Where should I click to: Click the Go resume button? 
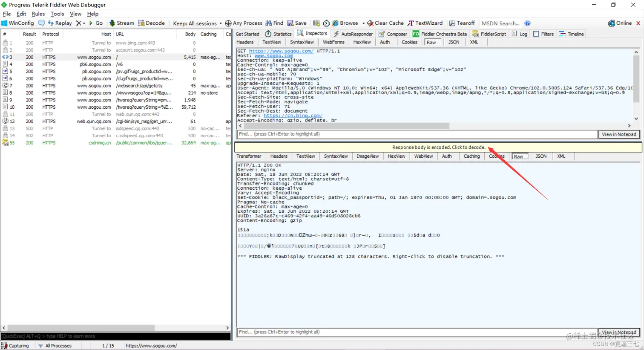pyautogui.click(x=96, y=23)
